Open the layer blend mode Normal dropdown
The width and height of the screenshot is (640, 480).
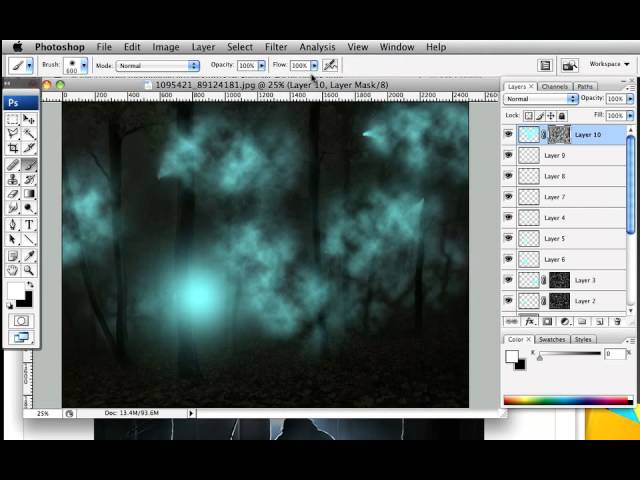pyautogui.click(x=541, y=99)
